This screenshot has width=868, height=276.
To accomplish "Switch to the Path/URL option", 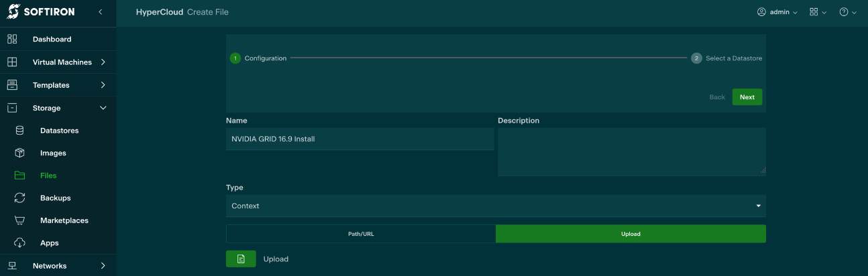I will point(361,234).
